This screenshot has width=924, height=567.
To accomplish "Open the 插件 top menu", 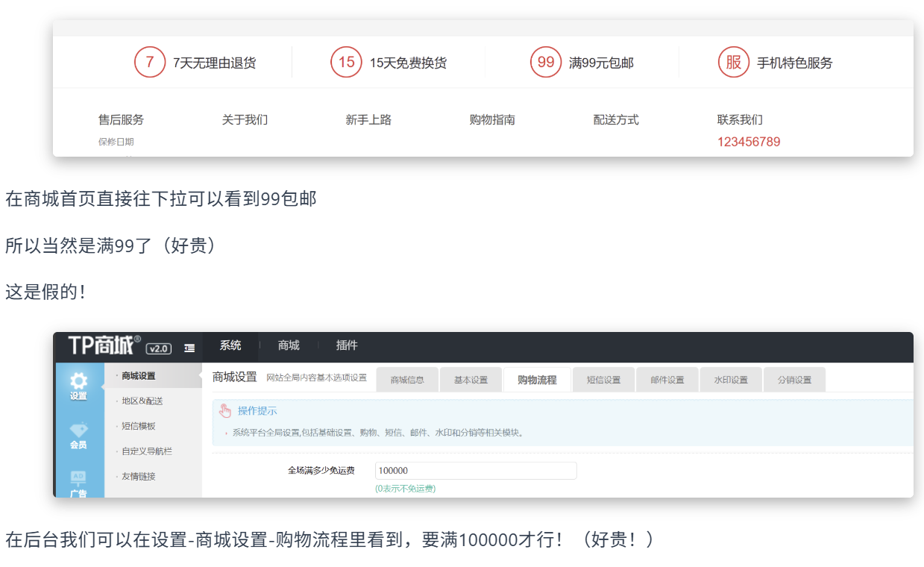I will (347, 345).
